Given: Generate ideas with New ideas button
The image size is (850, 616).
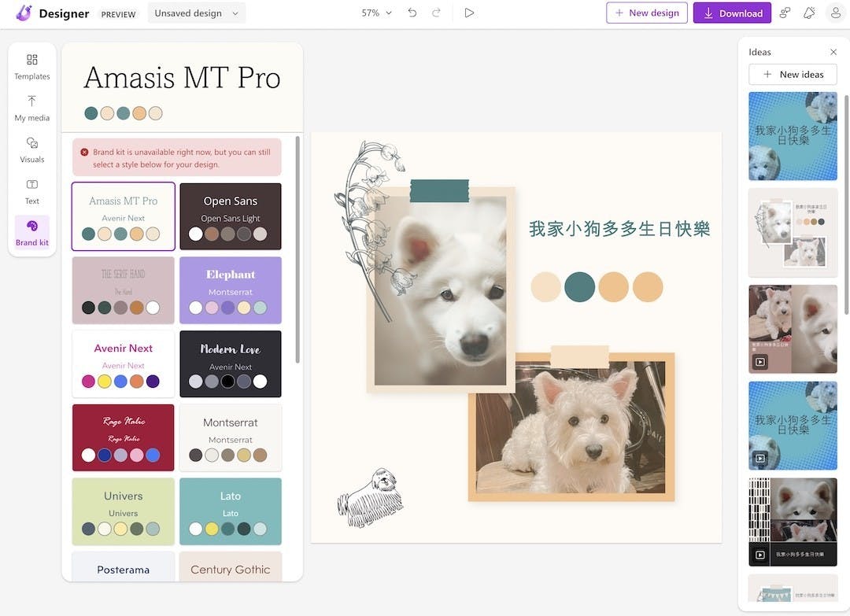Looking at the screenshot, I should point(793,75).
